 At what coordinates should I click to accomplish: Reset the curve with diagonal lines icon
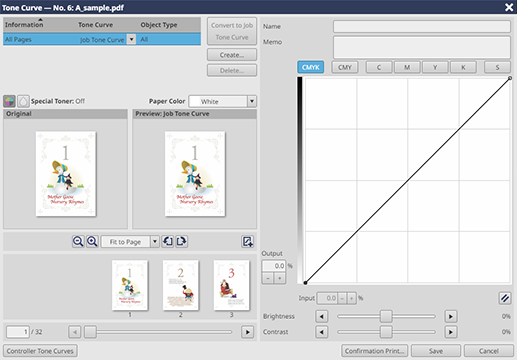505,298
